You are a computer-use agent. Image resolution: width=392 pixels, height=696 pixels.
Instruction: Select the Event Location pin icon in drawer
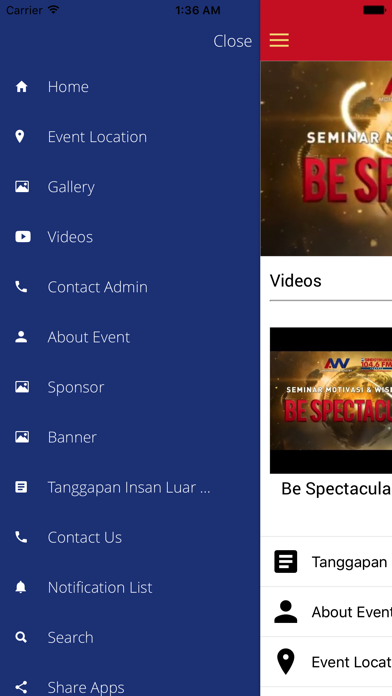[20, 137]
